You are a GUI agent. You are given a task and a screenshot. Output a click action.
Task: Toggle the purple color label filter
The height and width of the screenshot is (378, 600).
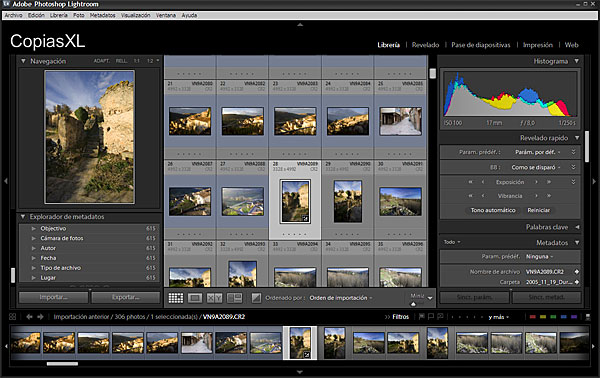(x=574, y=317)
